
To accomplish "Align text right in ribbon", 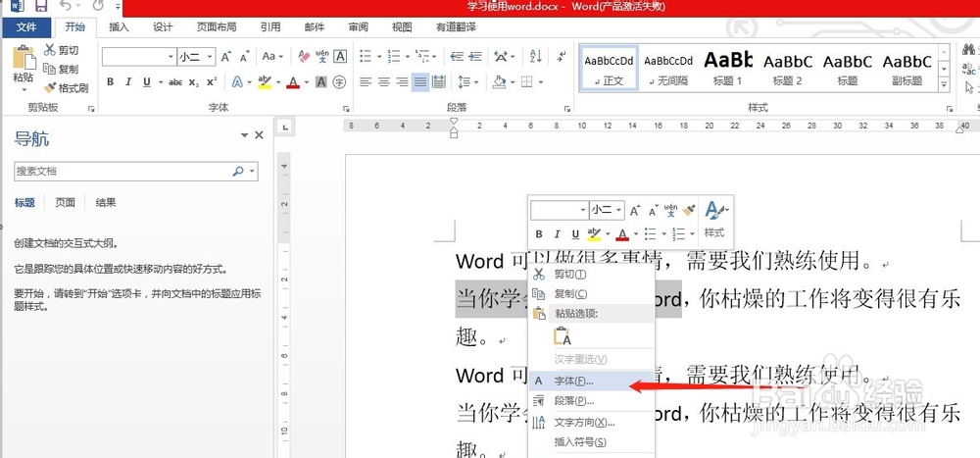I will coord(402,82).
